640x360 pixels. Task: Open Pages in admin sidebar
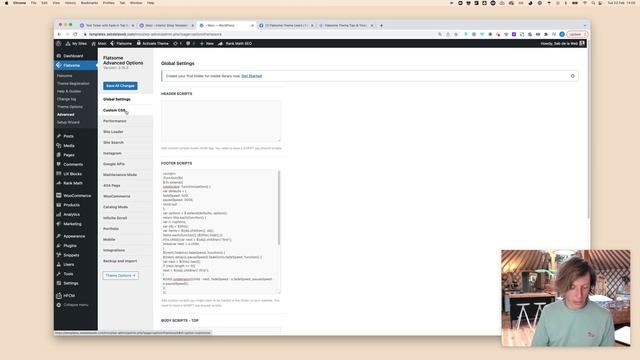pos(69,155)
